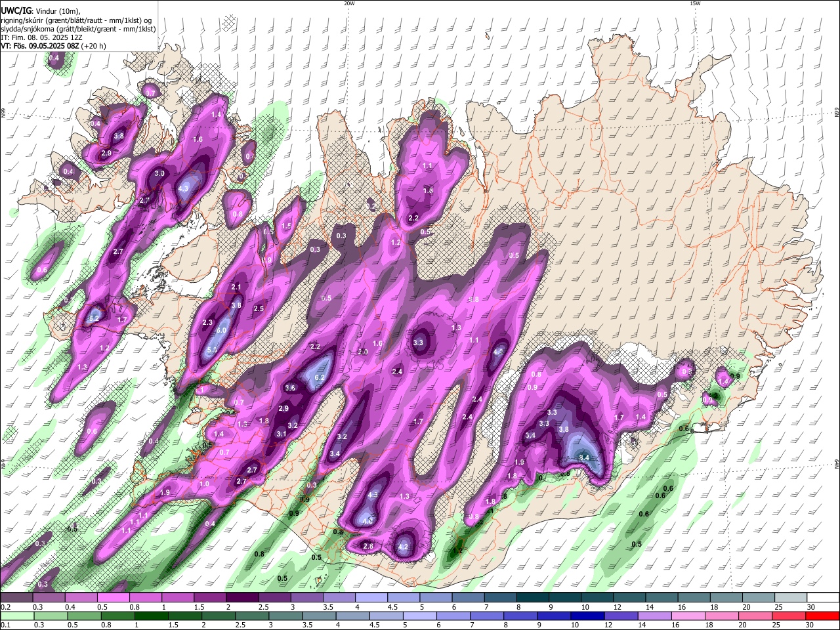Pick the deep blue 10 swatch on rain scale

[x=587, y=616]
